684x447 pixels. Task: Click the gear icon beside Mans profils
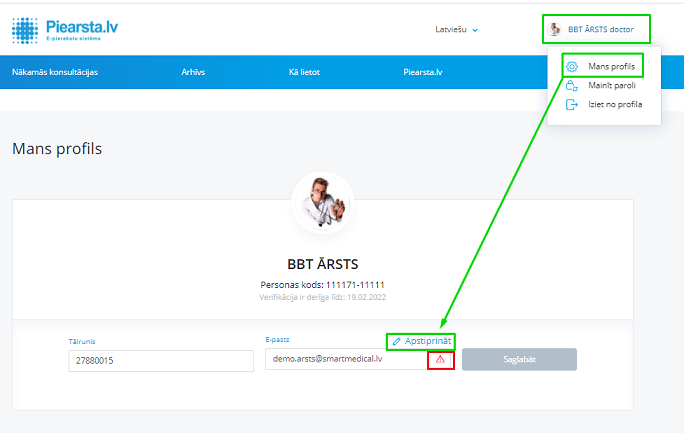click(572, 67)
